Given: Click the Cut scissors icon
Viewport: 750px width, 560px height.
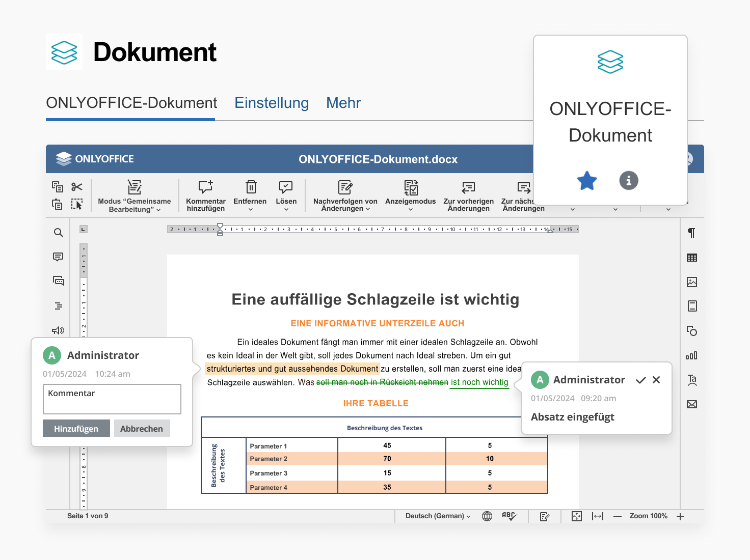Looking at the screenshot, I should coord(77,187).
